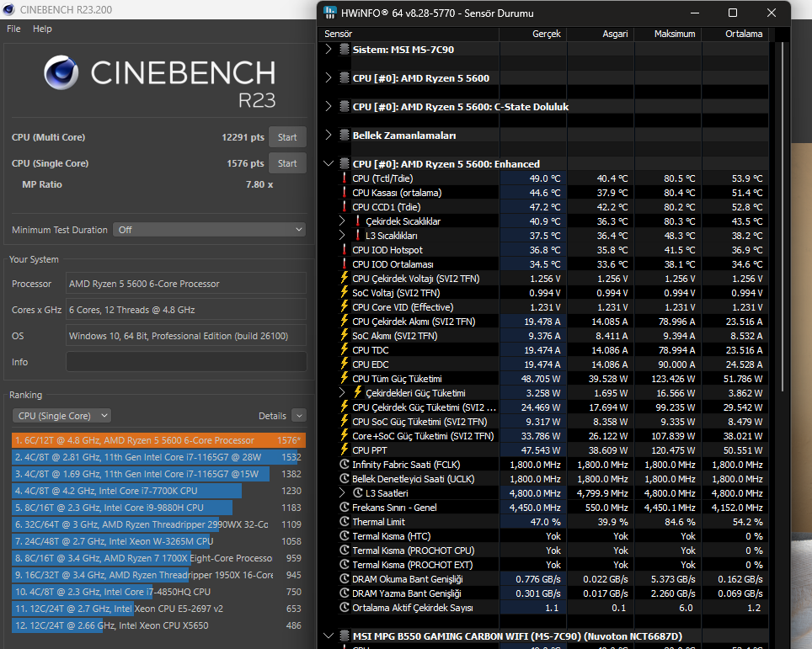The height and width of the screenshot is (649, 812).
Task: Click the clock icon beside Termal Kısma (HTC)
Action: (x=345, y=535)
